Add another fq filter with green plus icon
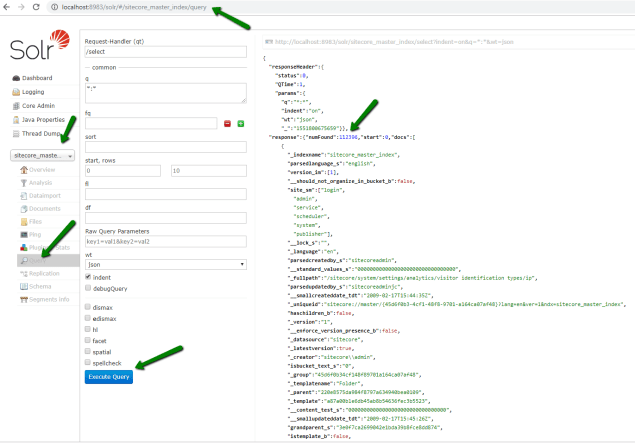635x445 pixels. tap(228, 123)
